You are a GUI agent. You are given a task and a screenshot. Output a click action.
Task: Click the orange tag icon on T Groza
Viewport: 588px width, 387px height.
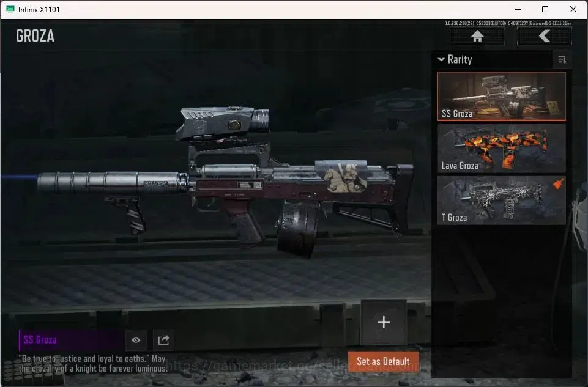[559, 183]
